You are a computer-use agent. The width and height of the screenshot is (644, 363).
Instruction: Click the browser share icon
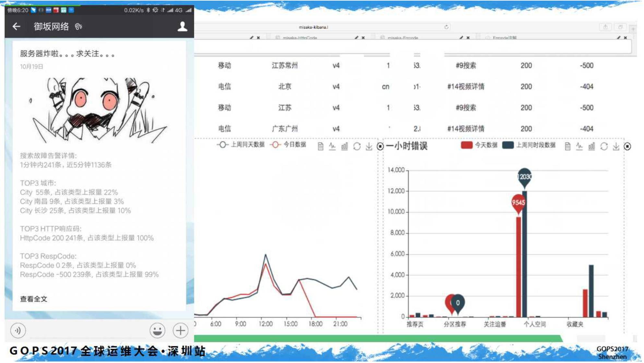[x=605, y=27]
